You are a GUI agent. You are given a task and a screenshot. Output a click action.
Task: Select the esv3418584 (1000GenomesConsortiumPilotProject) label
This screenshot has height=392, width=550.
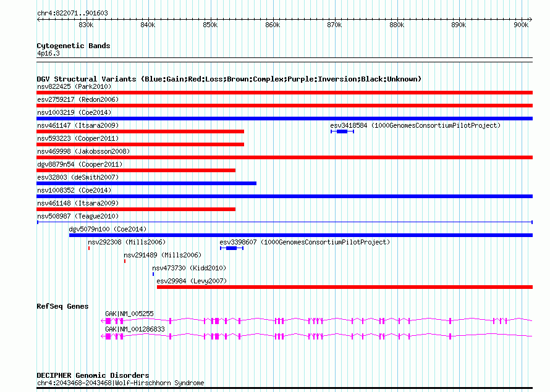coord(415,125)
